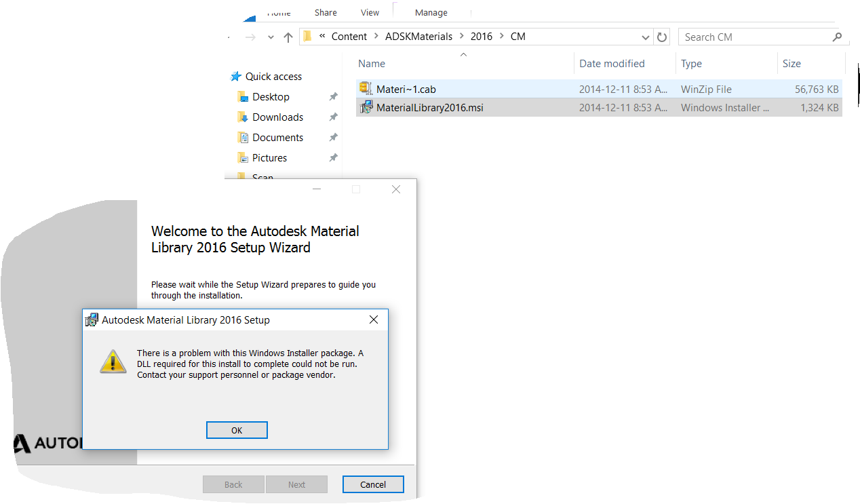Show hidden breadcrumb path with double chevron
This screenshot has height=504, width=860.
[x=322, y=37]
